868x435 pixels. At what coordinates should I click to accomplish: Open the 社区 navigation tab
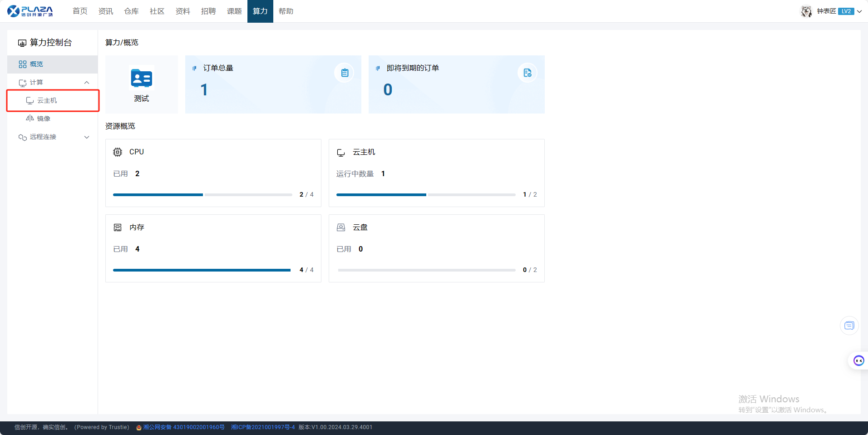157,11
